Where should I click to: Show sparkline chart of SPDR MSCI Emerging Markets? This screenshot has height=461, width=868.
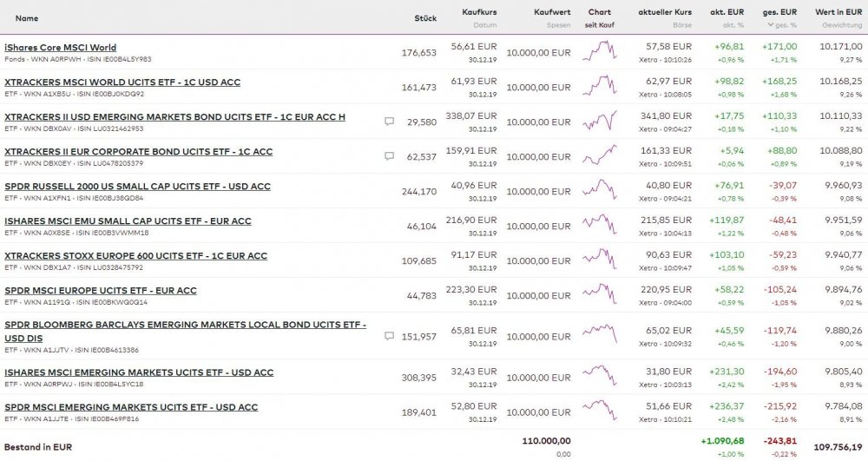[x=600, y=412]
